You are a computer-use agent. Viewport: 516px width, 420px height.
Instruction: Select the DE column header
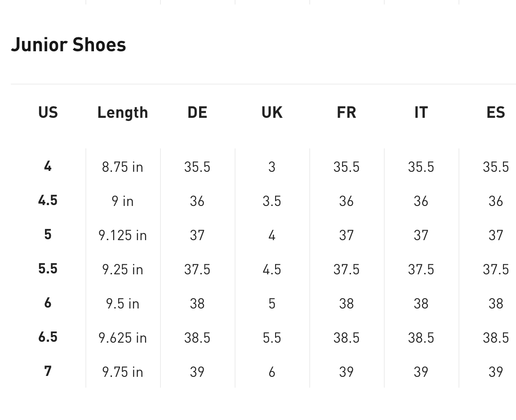197,112
